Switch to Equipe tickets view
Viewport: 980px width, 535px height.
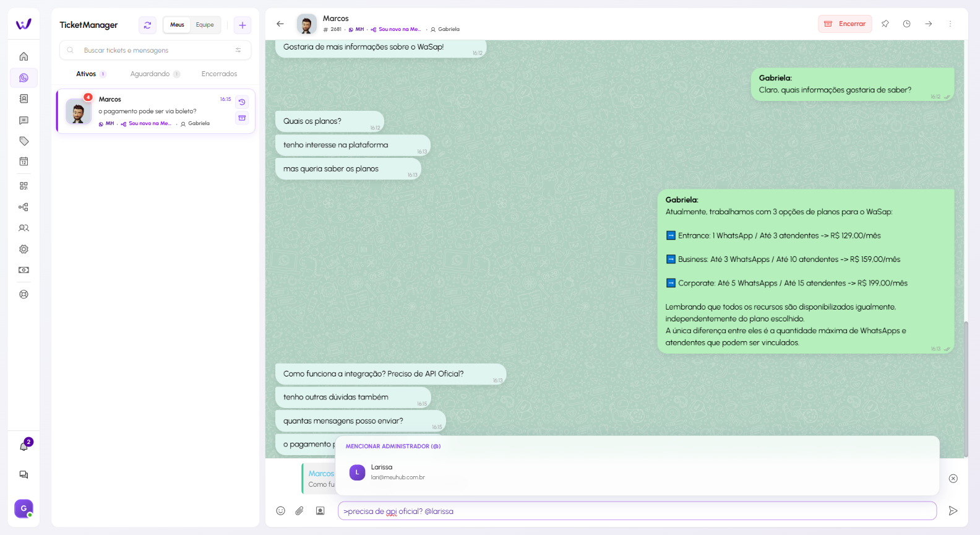point(205,25)
